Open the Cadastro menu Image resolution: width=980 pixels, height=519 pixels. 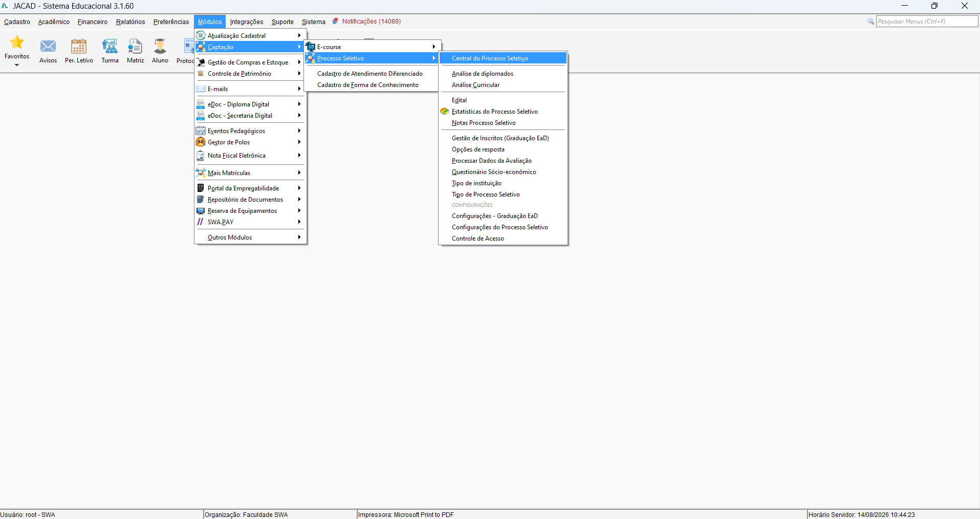click(17, 22)
